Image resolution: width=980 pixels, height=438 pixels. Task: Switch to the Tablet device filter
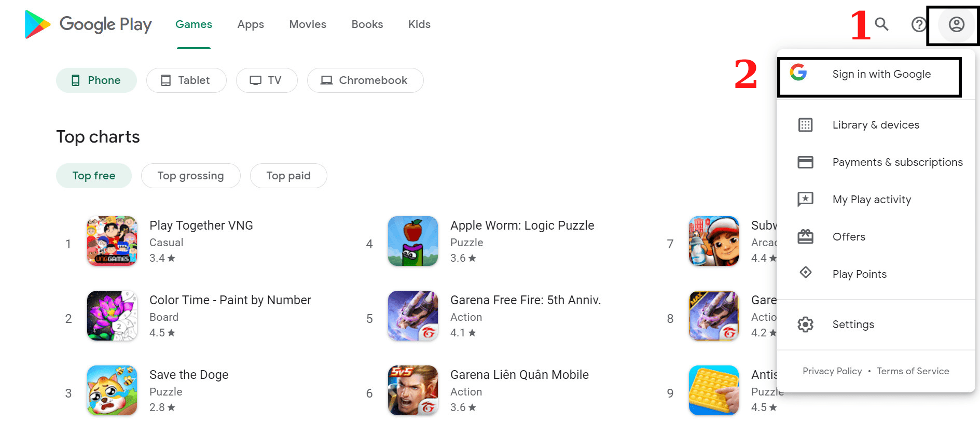click(186, 80)
